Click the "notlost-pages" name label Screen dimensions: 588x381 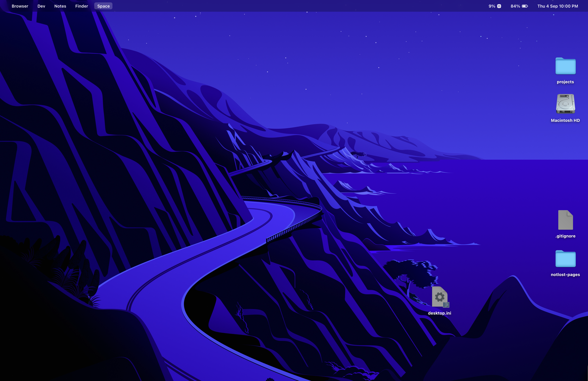point(565,275)
